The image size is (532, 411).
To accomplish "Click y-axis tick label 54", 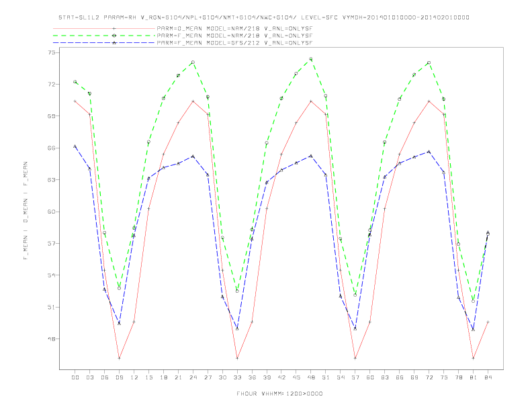I will [52, 275].
